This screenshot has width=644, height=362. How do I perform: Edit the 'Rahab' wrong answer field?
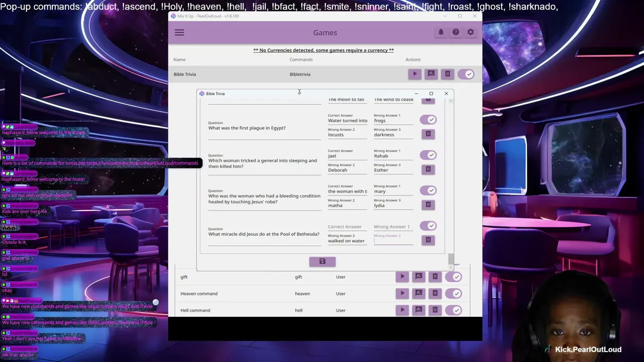[393, 156]
